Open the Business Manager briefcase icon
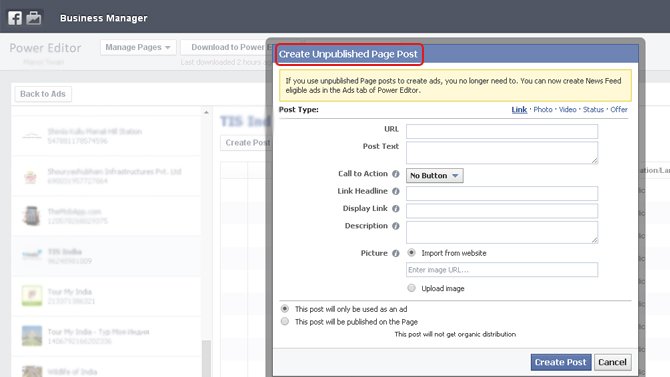The image size is (670, 377). 34,18
